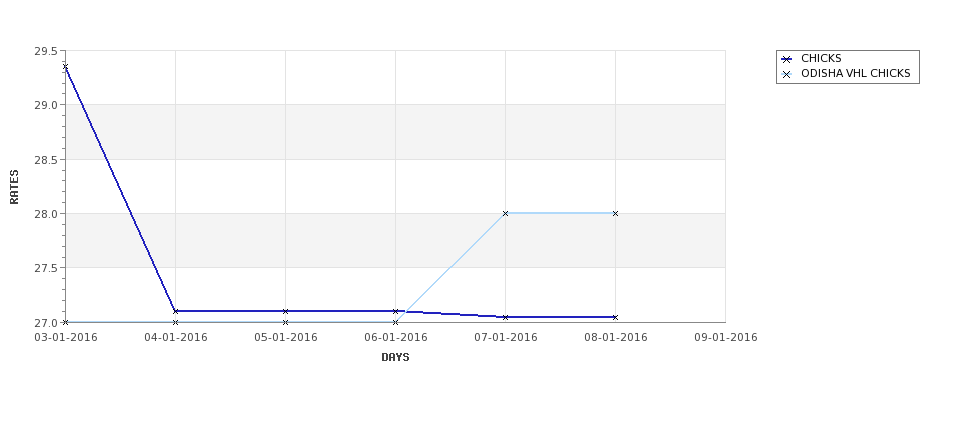Viewport: 975px width, 429px height.
Task: Select CHICKS data point at 03-01-2016 peak
Action: coord(65,67)
